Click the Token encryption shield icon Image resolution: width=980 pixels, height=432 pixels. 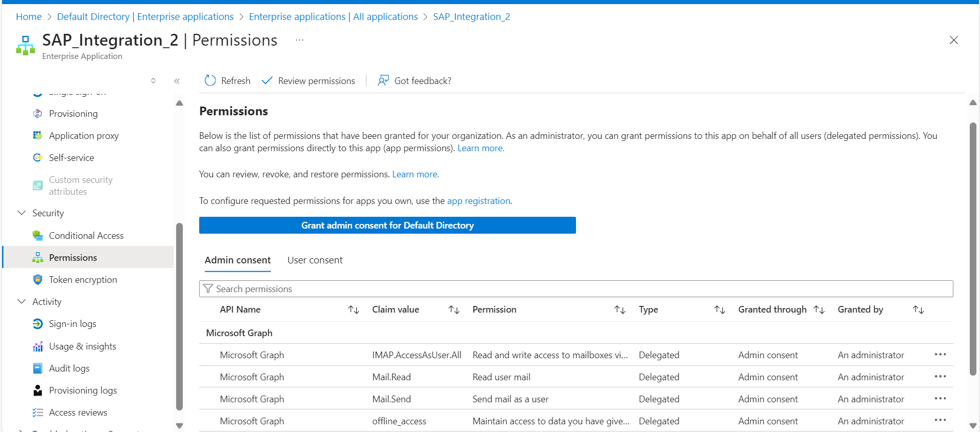point(37,280)
